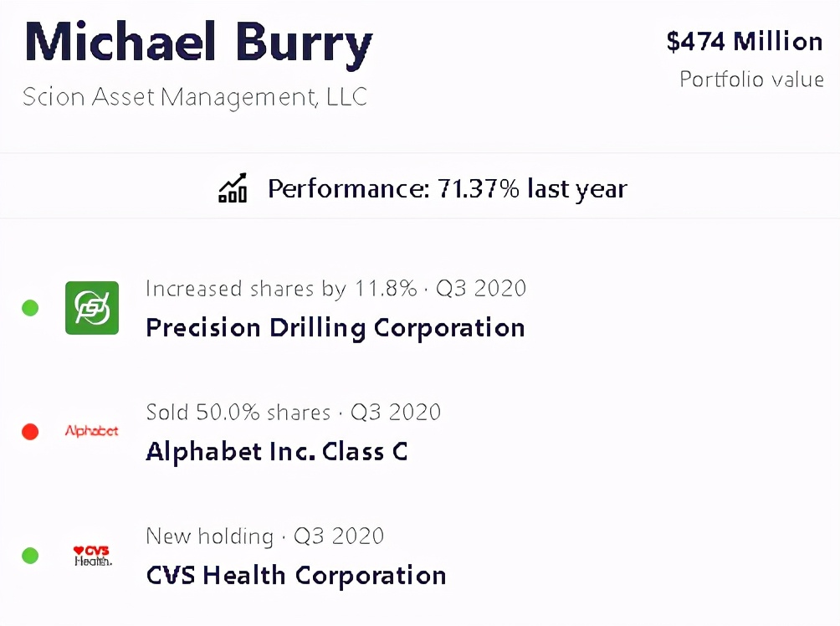Click the $474 Million portfolio amount
This screenshot has height=626, width=840.
pos(744,42)
